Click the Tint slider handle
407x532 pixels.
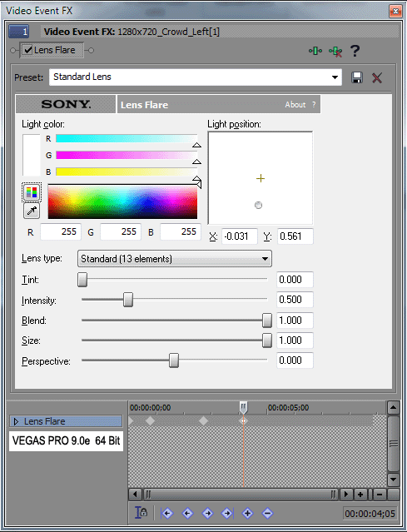coord(82,280)
